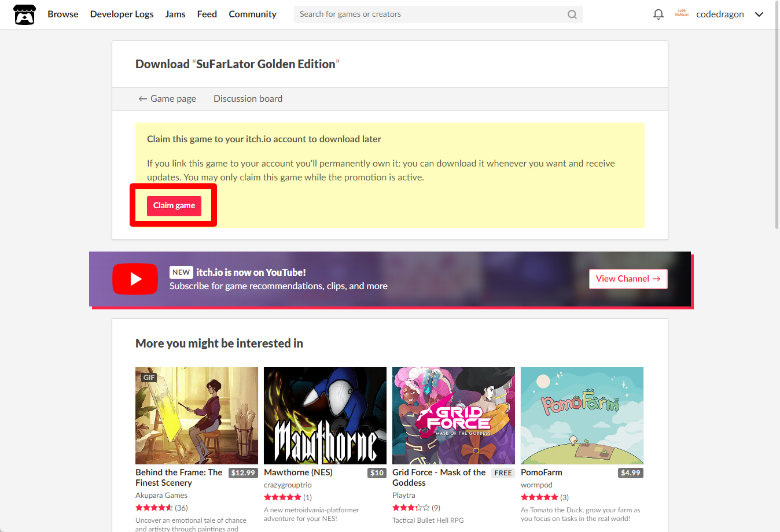780x532 pixels.
Task: Click the $4.99 price tag on PomoFarm
Action: coord(631,473)
